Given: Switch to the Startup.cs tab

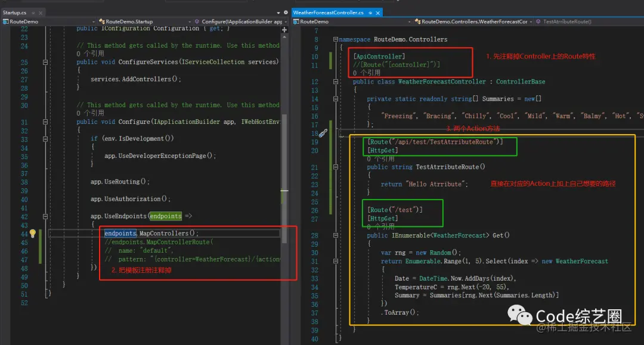Looking at the screenshot, I should [14, 13].
